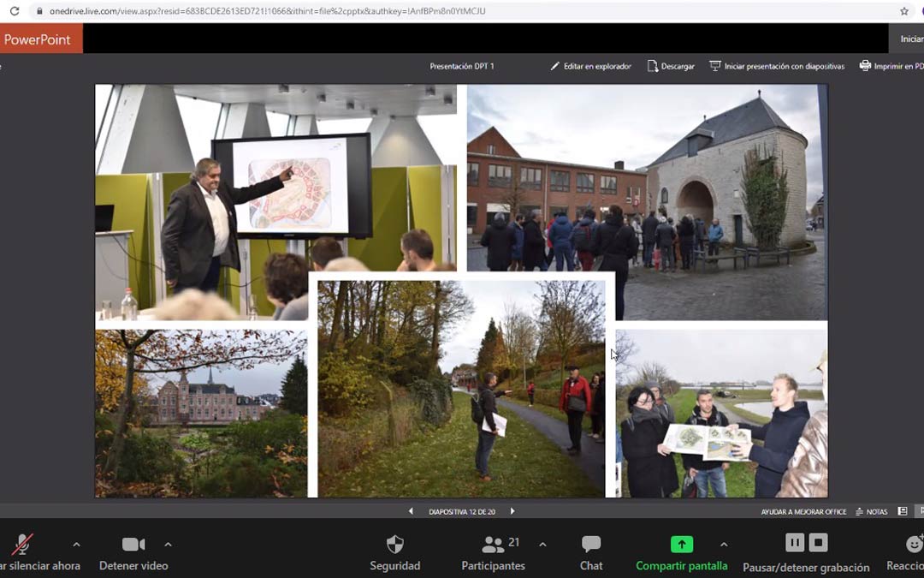
Task: Open the Participantes list
Action: [494, 552]
